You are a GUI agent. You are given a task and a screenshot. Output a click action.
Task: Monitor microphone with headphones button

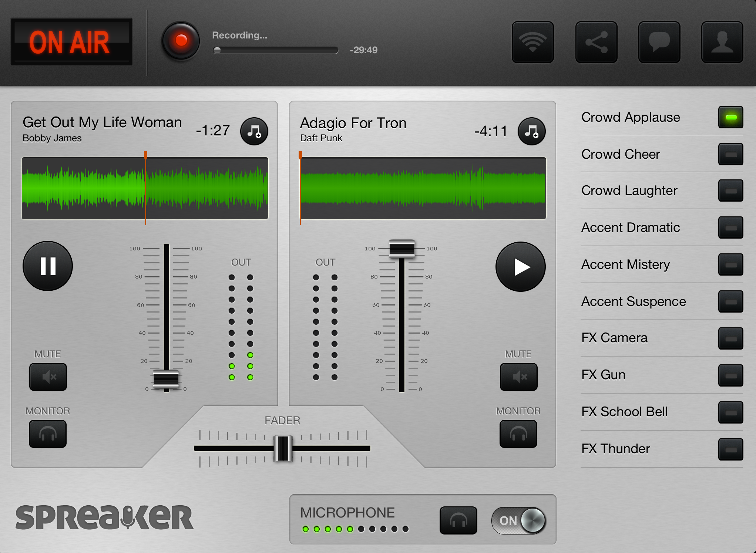458,520
